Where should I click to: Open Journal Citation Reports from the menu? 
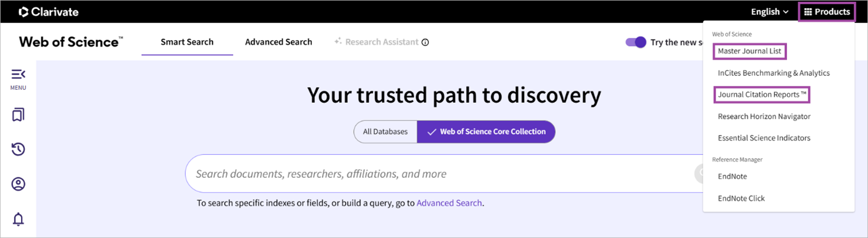[x=762, y=94]
